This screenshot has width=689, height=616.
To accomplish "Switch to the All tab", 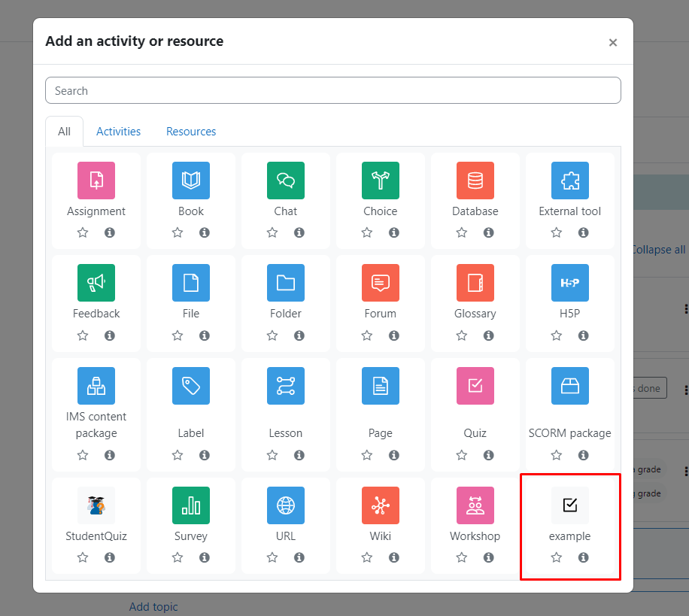I will [x=64, y=132].
